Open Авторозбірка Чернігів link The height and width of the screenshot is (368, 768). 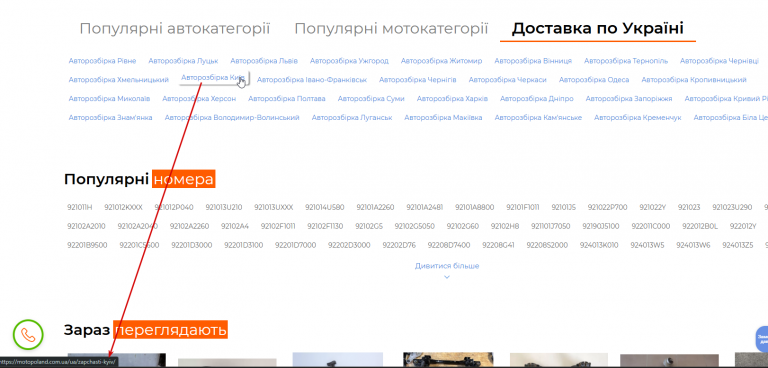[418, 79]
